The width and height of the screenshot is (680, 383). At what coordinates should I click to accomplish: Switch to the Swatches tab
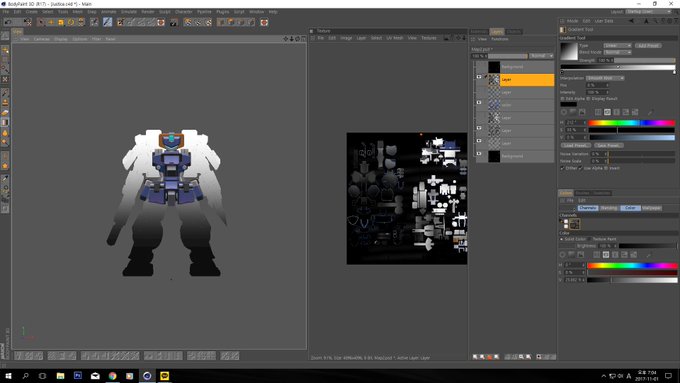[x=602, y=193]
